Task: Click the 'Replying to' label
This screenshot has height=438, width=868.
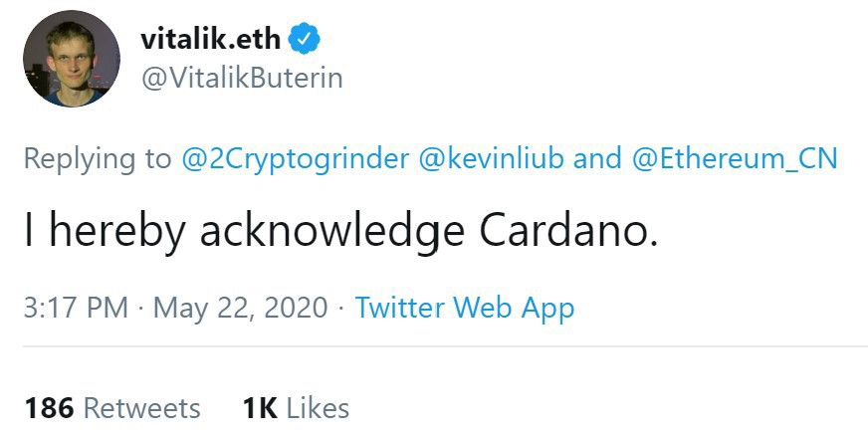Action: point(97,159)
